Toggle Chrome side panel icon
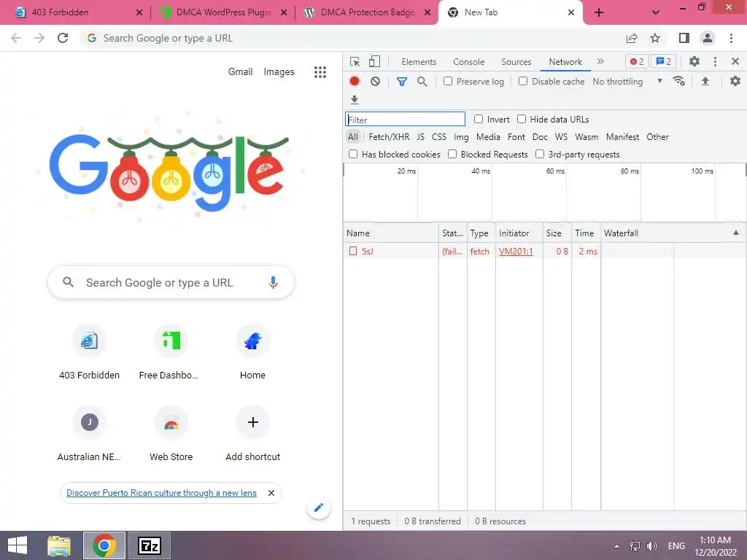This screenshot has width=747, height=560. (x=684, y=38)
